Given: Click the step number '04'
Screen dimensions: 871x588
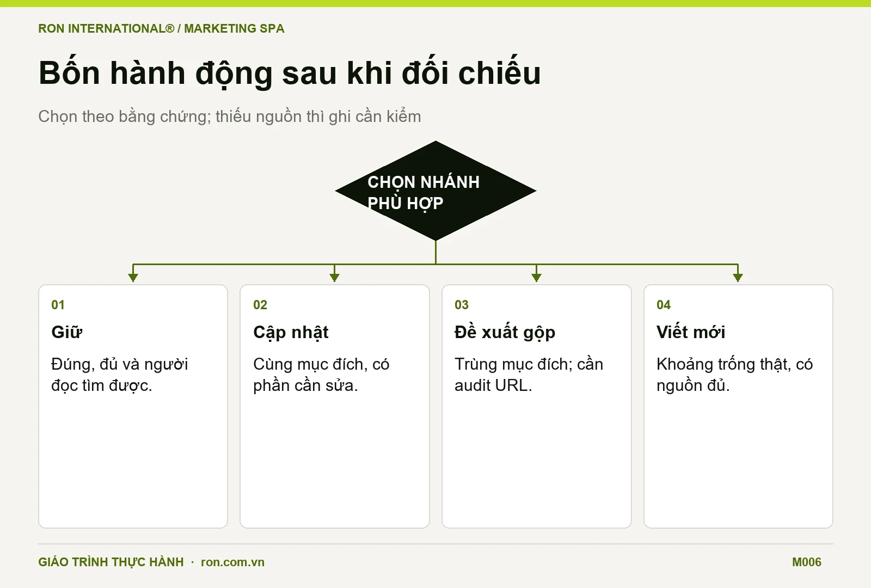Looking at the screenshot, I should (664, 305).
